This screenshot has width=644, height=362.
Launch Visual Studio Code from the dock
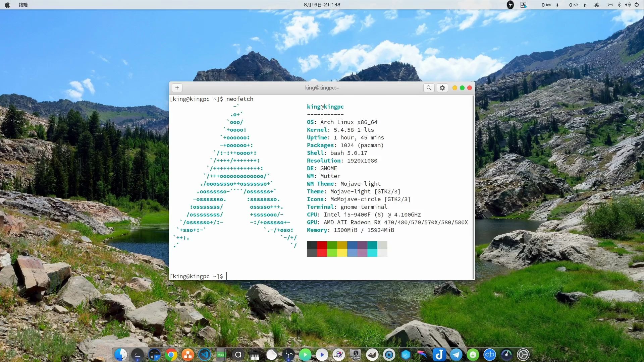[205, 355]
